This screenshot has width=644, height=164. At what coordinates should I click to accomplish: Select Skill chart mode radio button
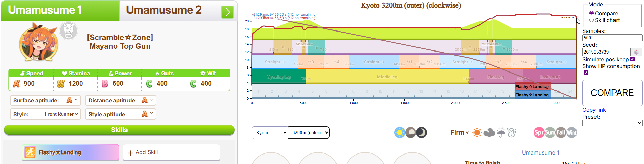tap(591, 20)
